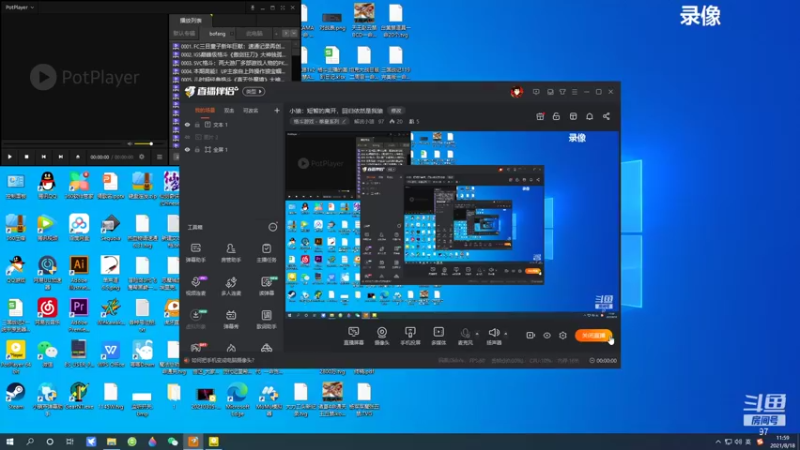
Task: Click the mode switch pill beside Douyu logo
Action: [254, 92]
